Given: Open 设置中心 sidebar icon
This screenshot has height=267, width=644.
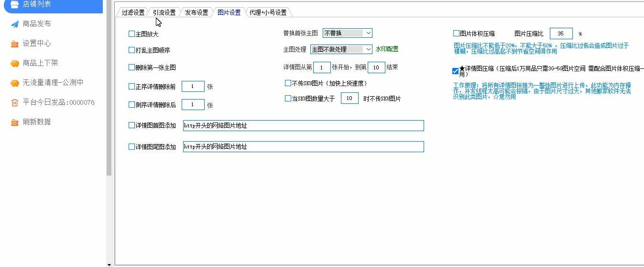Looking at the screenshot, I should coord(15,44).
